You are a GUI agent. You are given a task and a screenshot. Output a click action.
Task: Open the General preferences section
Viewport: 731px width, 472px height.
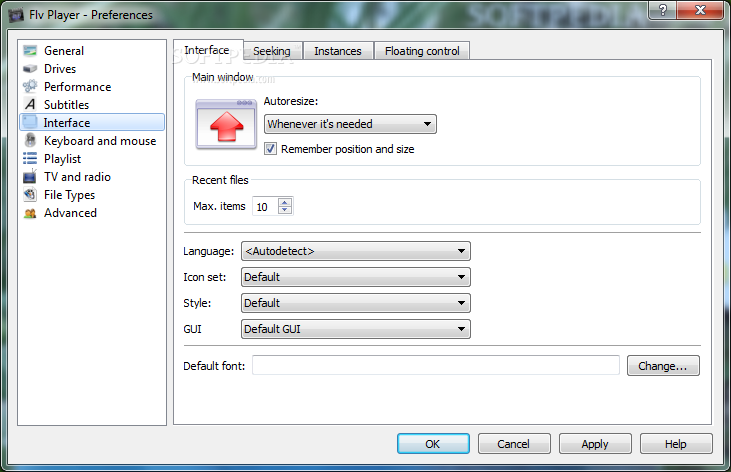(x=64, y=50)
